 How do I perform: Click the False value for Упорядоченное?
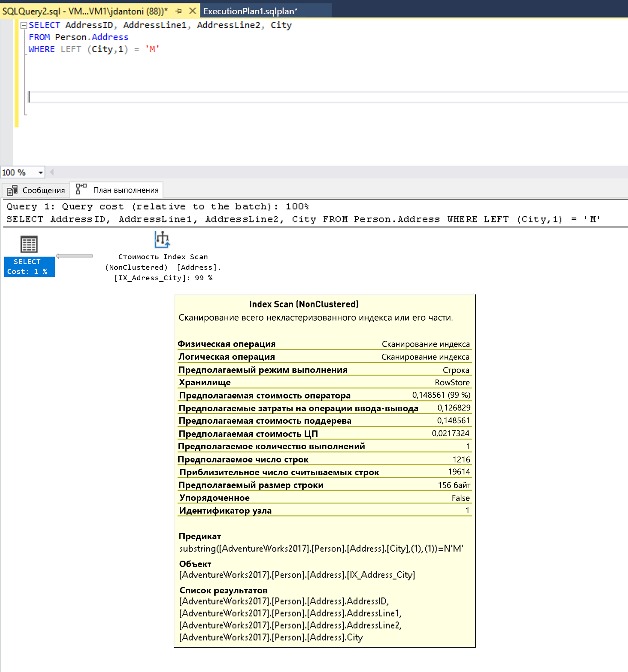(x=461, y=498)
